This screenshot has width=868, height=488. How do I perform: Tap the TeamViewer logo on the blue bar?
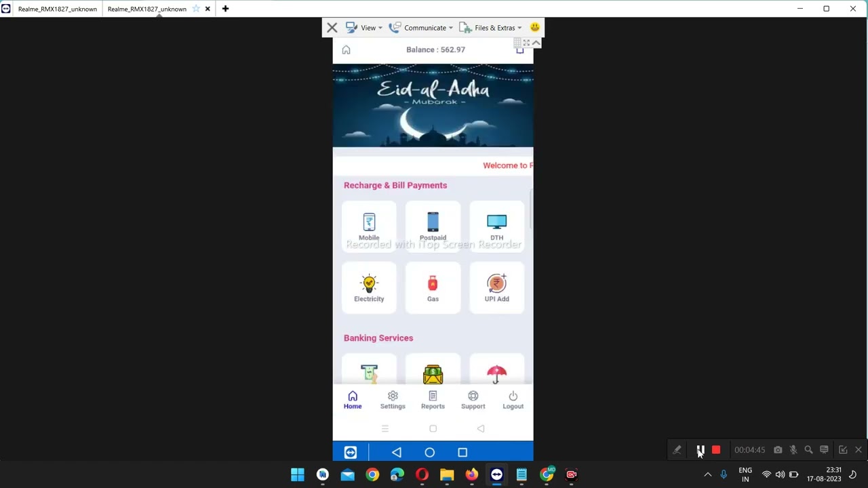click(x=351, y=452)
